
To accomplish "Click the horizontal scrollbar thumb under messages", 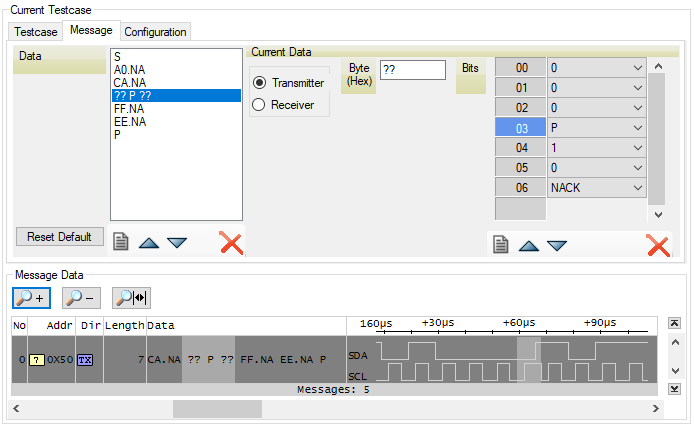I will pyautogui.click(x=217, y=409).
